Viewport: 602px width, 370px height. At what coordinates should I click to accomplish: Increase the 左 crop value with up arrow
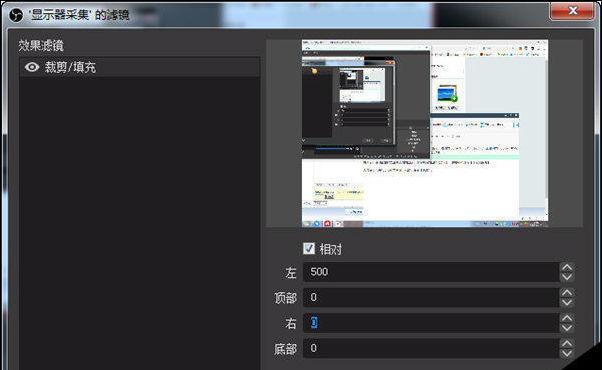point(567,268)
